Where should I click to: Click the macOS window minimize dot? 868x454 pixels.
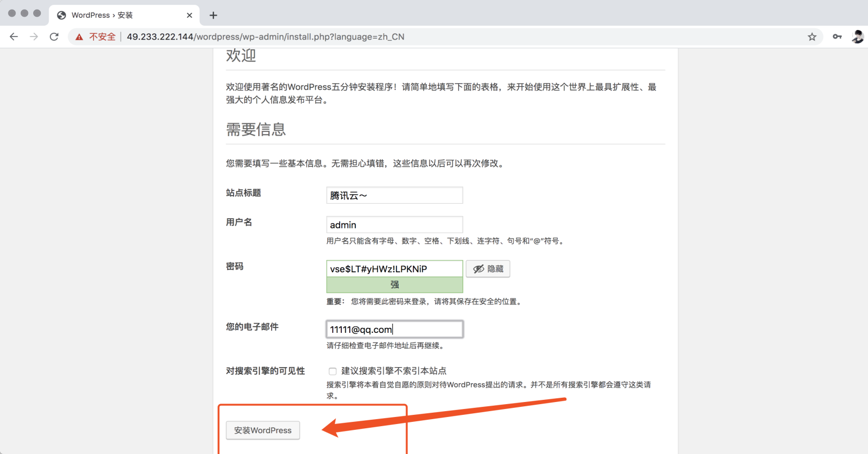25,13
